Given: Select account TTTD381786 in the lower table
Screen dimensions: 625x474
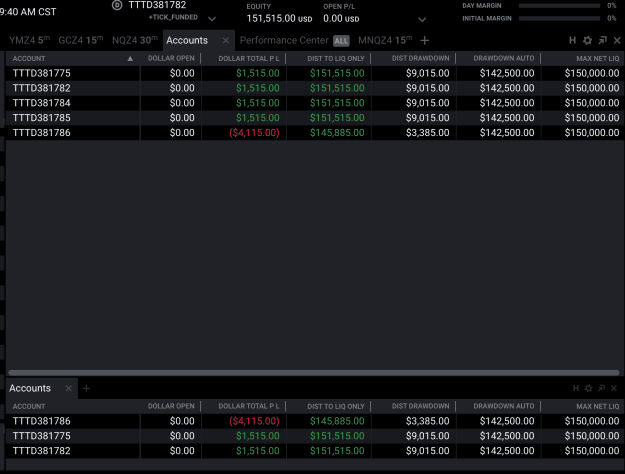Looking at the screenshot, I should coord(41,421).
